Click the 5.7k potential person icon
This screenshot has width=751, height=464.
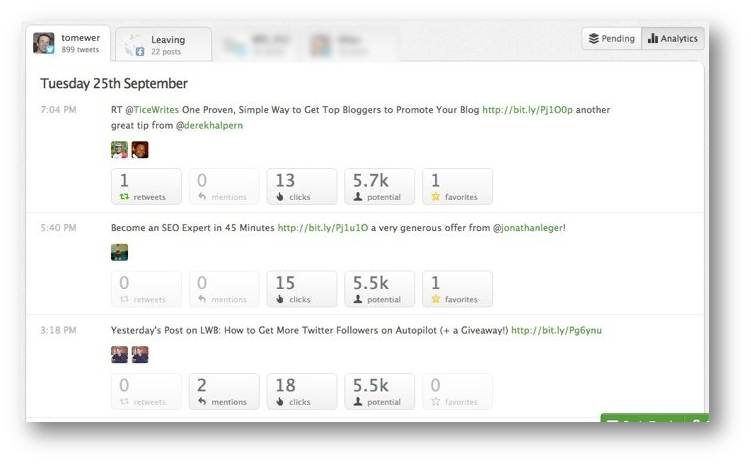pyautogui.click(x=358, y=197)
